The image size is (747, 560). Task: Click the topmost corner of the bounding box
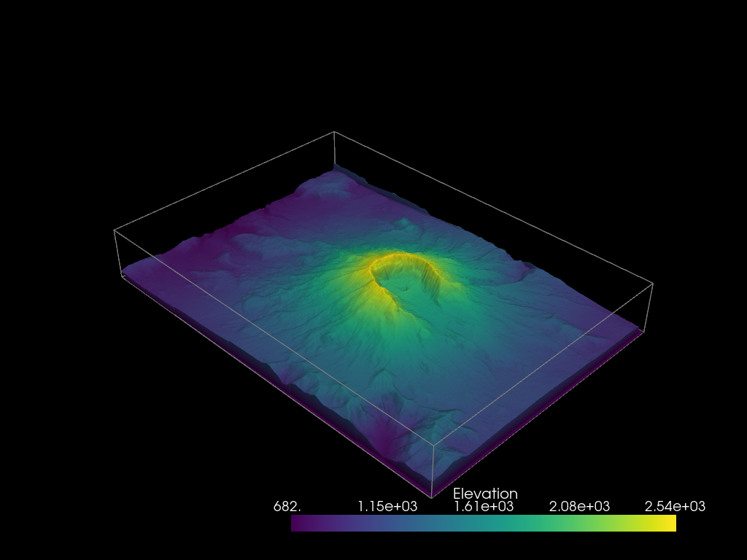pyautogui.click(x=334, y=132)
